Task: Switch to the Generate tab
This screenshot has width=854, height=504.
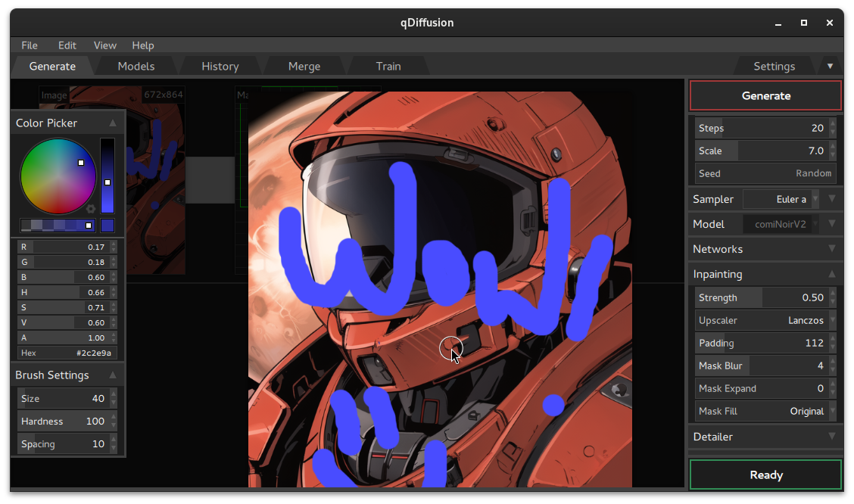Action: click(x=52, y=67)
